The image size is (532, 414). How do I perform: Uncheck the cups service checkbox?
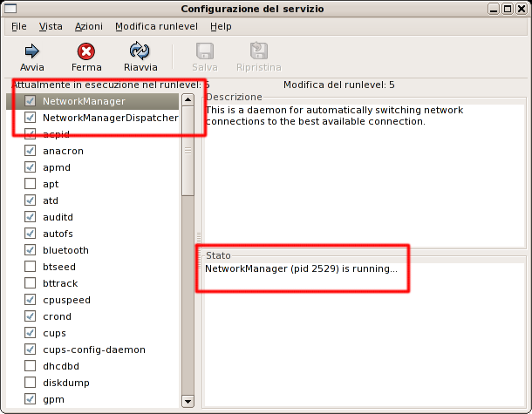31,333
